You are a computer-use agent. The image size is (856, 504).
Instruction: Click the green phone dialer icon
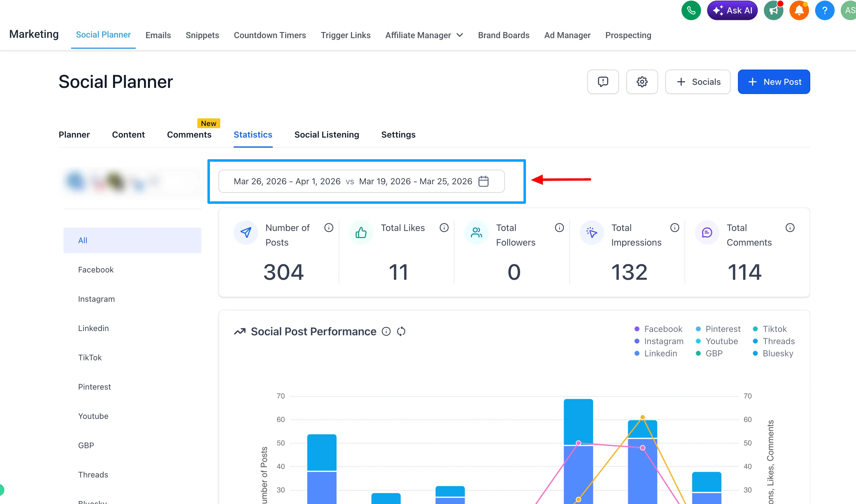click(691, 11)
